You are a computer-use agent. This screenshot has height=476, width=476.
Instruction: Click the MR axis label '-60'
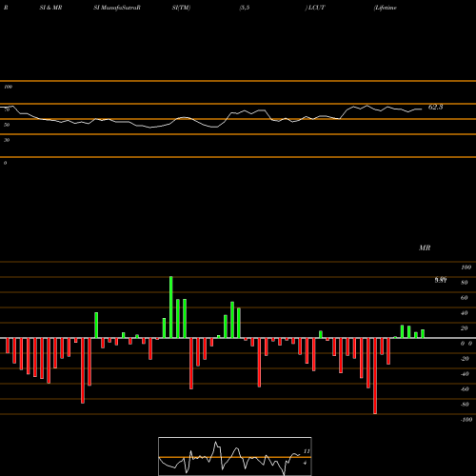[x=465, y=389]
